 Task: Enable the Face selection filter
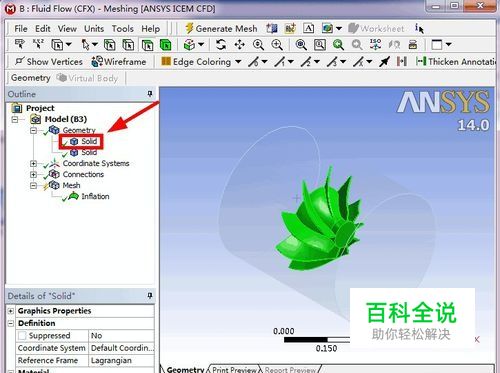tap(147, 45)
